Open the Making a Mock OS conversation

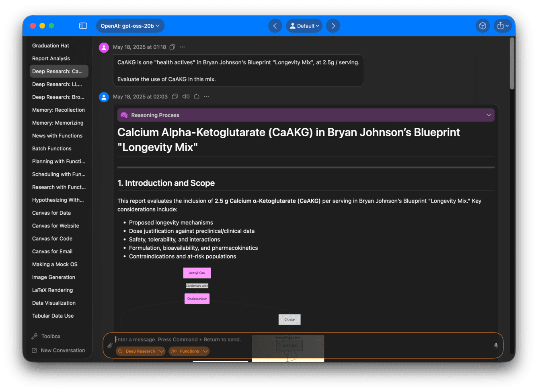(x=59, y=264)
